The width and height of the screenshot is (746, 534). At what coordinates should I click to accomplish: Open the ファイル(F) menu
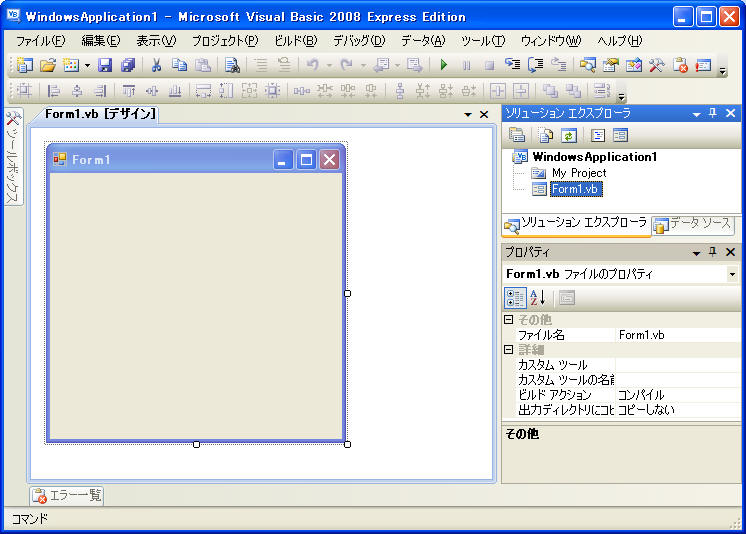(x=41, y=41)
